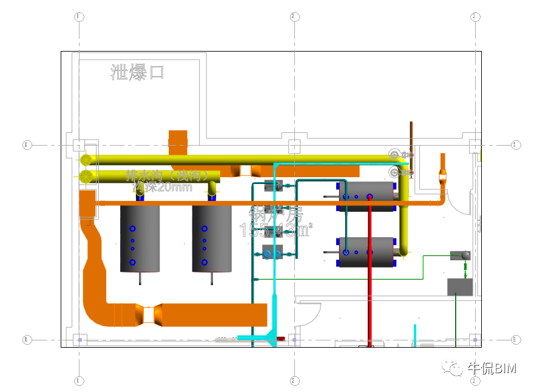
Task: Select the 沟深20mm depth note
Action: click(x=163, y=187)
